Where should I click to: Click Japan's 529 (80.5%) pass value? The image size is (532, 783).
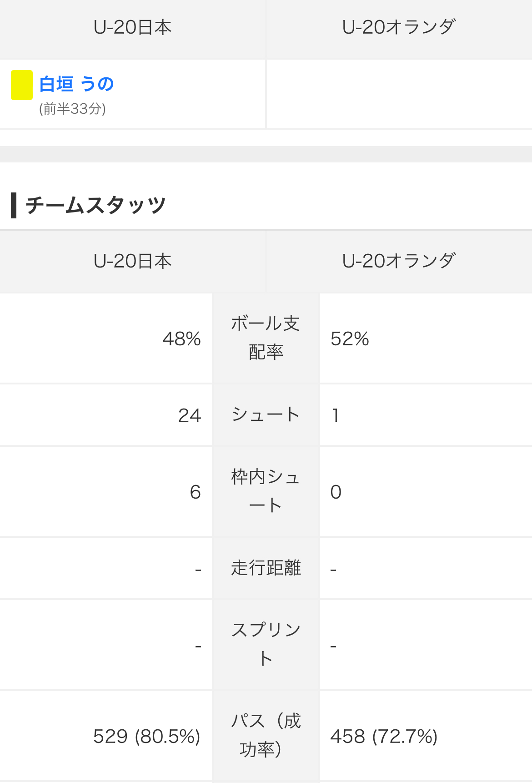coord(146,736)
